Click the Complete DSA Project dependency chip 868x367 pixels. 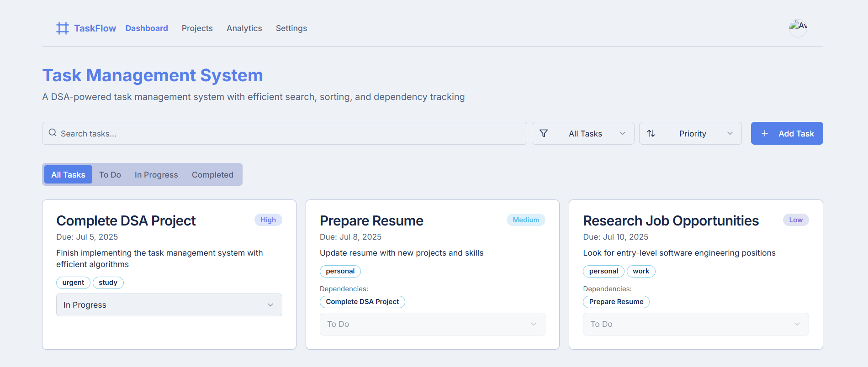pyautogui.click(x=362, y=302)
